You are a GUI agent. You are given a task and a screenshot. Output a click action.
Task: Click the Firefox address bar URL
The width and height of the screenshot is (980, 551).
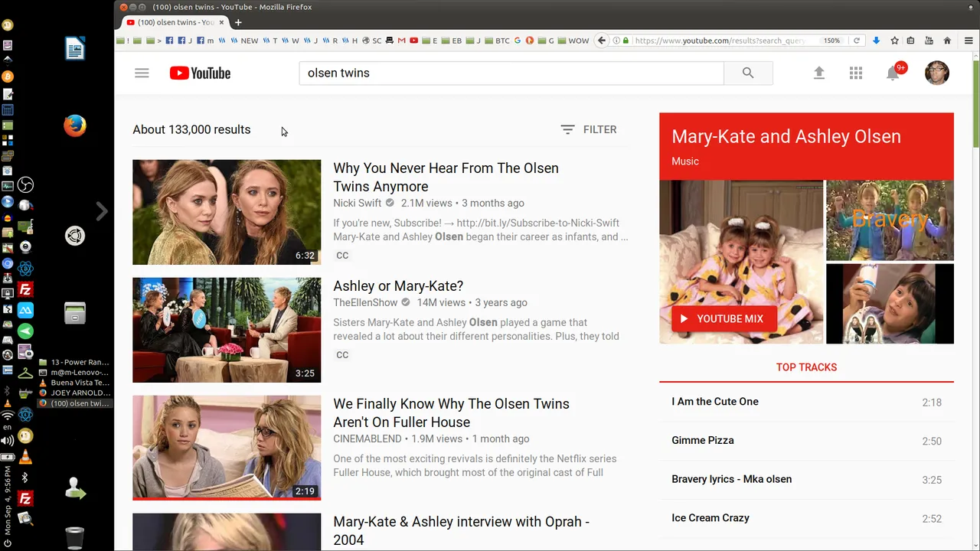[720, 41]
